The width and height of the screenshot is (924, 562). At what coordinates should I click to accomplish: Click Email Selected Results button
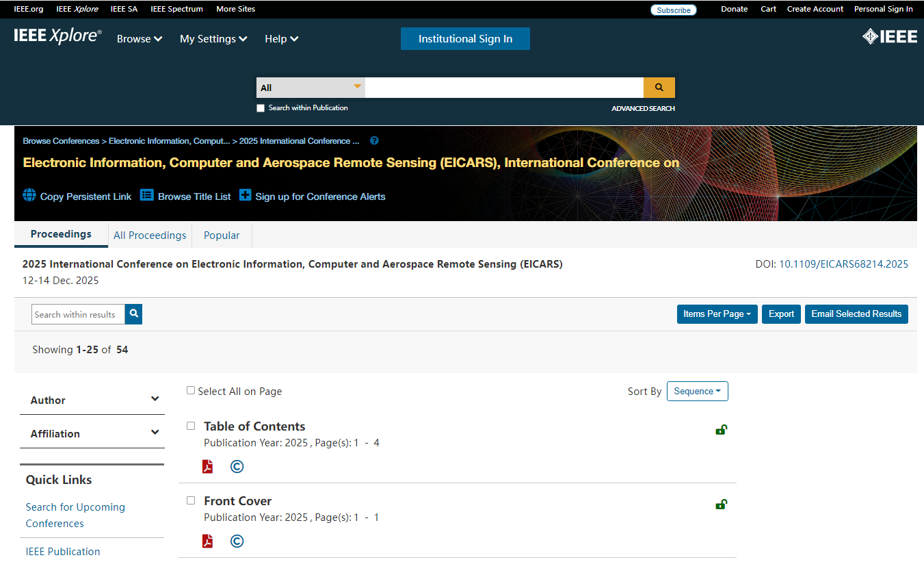856,314
